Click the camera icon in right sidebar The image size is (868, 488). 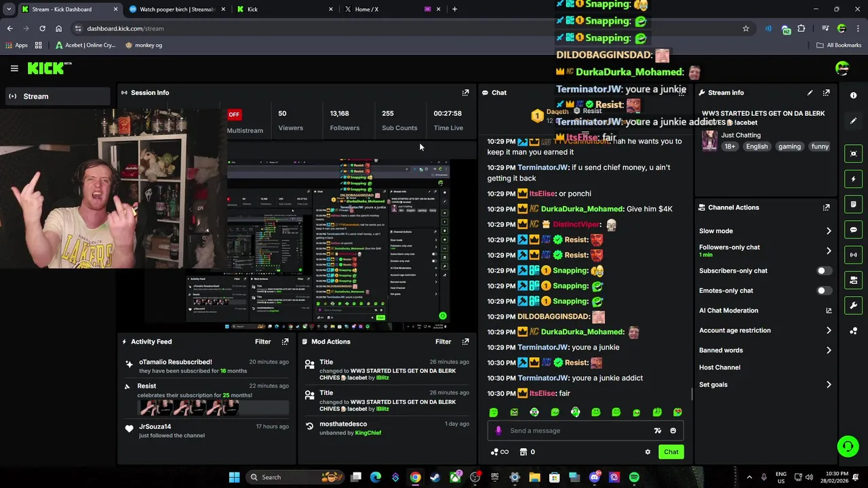853,280
